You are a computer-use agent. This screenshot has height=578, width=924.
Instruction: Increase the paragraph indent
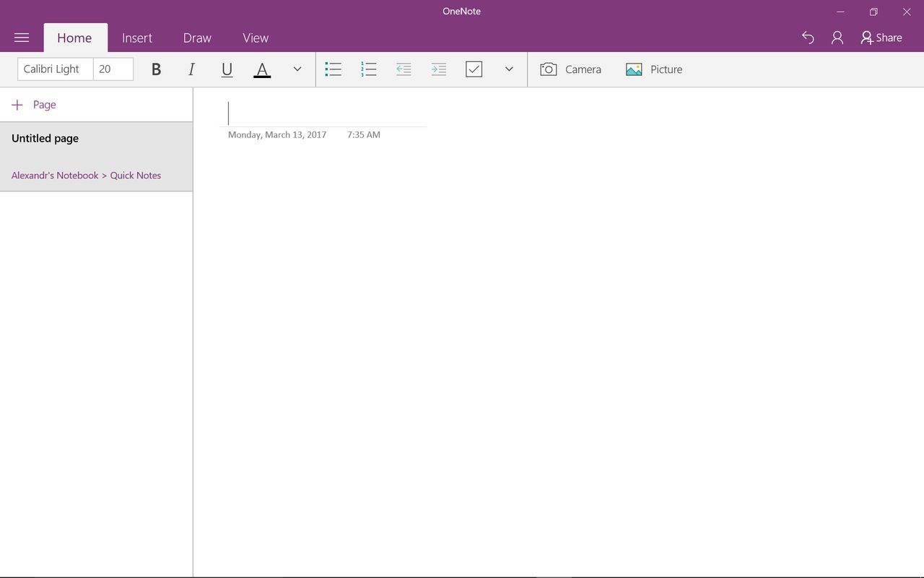coord(439,69)
